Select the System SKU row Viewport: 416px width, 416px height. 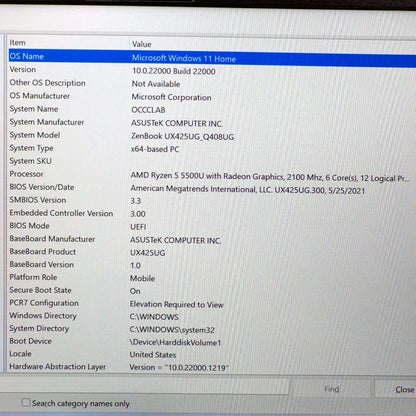(212, 161)
